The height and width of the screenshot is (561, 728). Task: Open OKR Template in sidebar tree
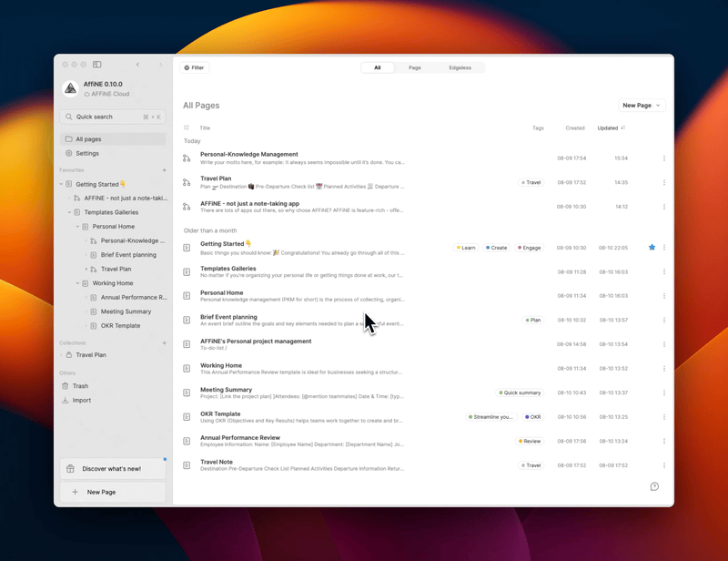click(120, 326)
